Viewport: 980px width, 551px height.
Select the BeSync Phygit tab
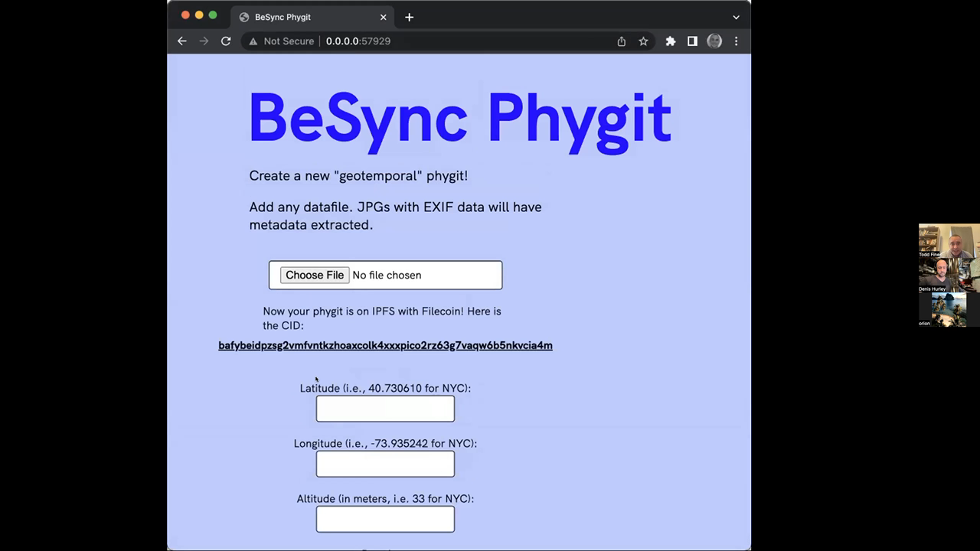click(312, 17)
